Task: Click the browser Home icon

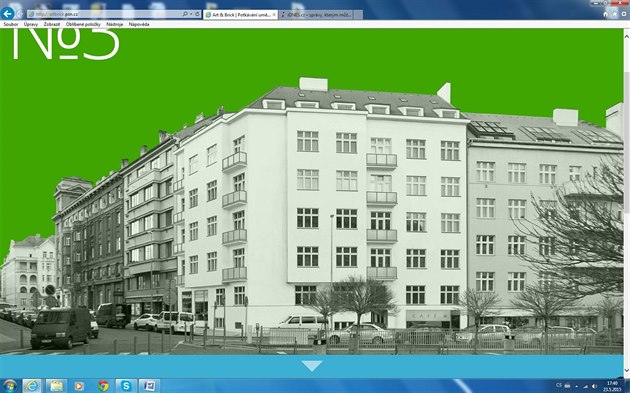Action: click(605, 14)
